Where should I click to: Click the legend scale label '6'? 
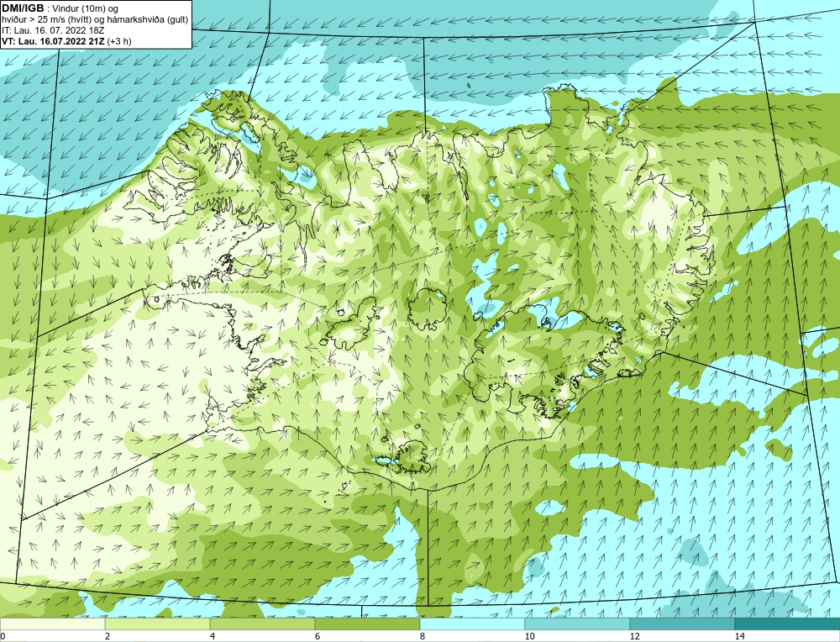318,636
